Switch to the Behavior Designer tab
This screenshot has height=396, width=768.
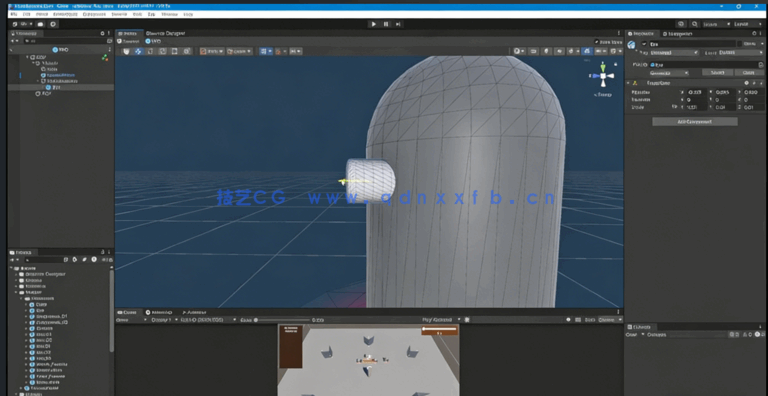(165, 33)
